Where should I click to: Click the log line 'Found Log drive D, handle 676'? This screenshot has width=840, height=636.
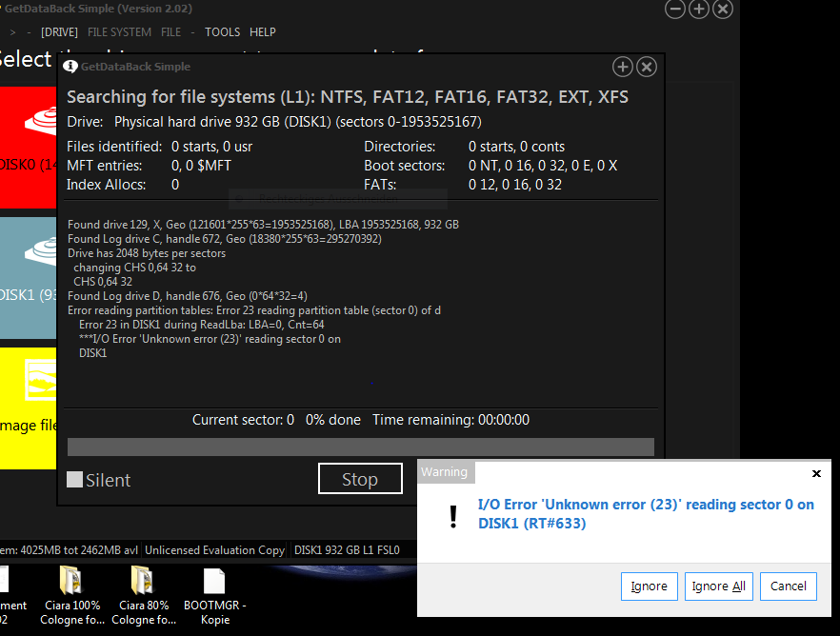coord(188,296)
